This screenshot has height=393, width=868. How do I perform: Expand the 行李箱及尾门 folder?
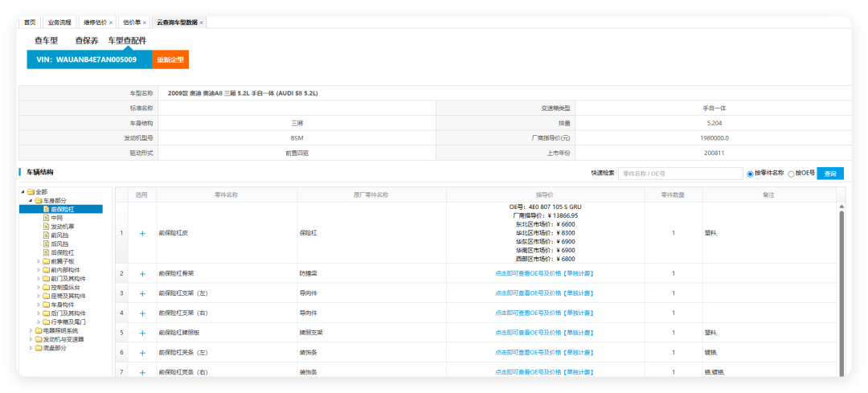[x=39, y=321]
